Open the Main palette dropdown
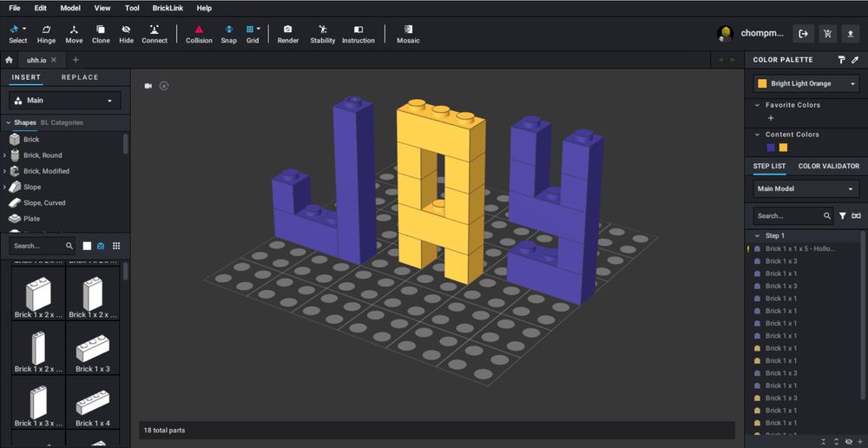The height and width of the screenshot is (448, 868). pos(65,100)
